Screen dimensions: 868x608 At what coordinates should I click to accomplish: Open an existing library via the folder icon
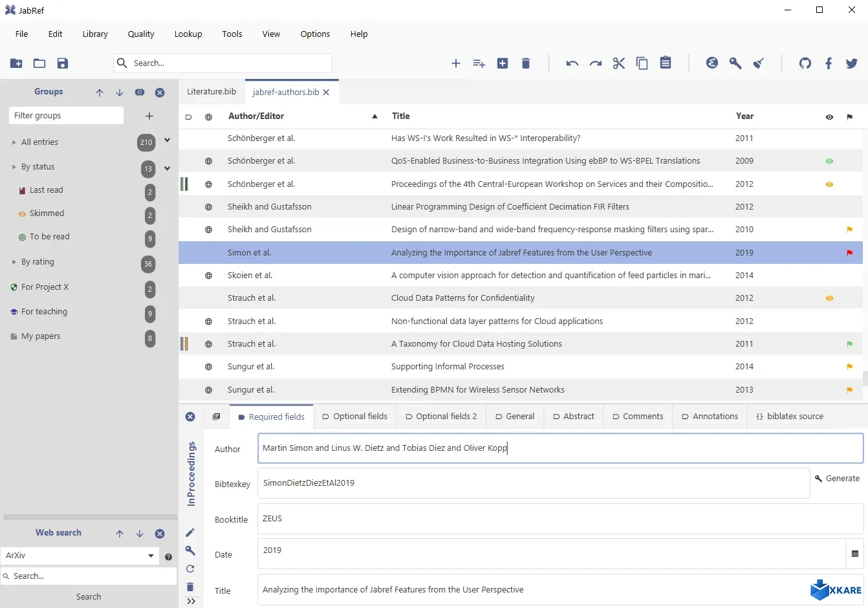click(39, 63)
